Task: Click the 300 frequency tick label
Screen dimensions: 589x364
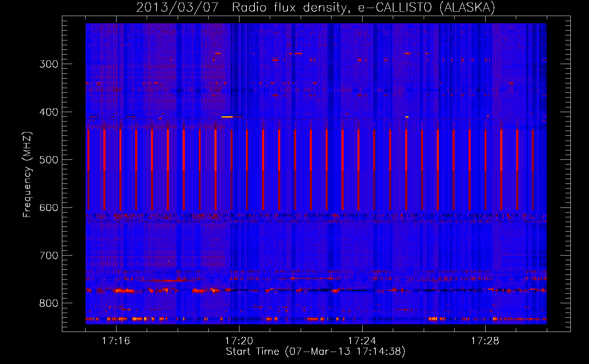Action: tap(49, 64)
